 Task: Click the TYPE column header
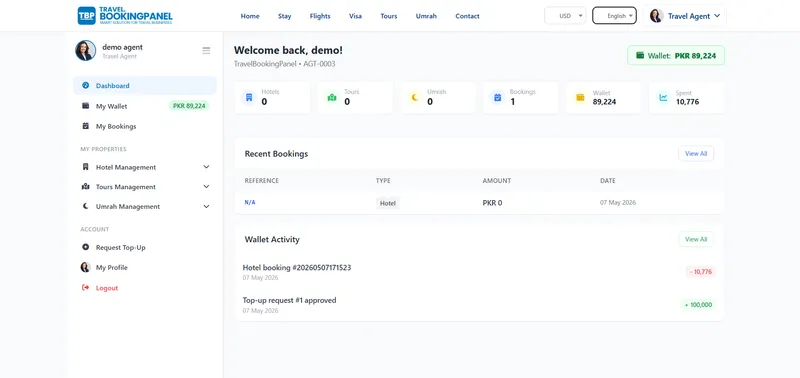[x=383, y=181]
